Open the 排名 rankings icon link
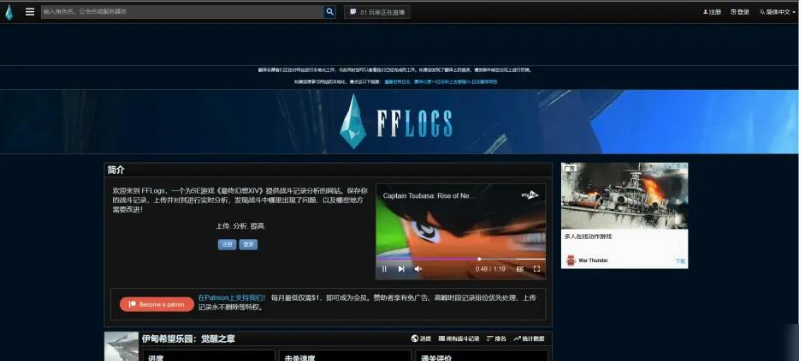 497,339
